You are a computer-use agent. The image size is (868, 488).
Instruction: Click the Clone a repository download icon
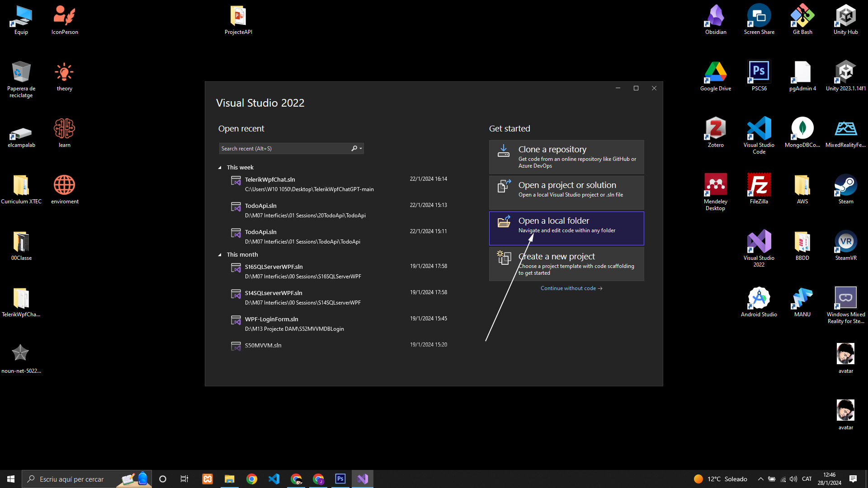[x=503, y=151]
